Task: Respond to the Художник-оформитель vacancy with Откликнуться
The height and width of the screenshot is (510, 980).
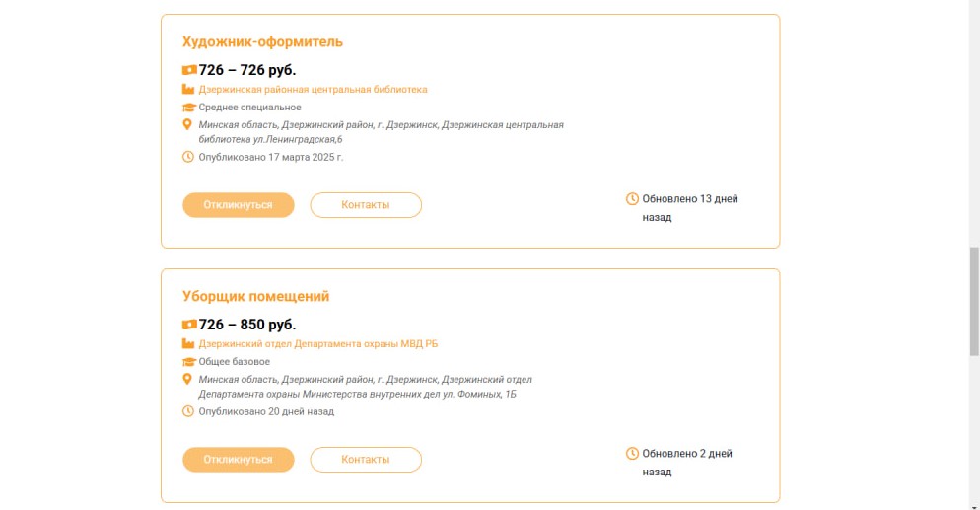Action: point(239,205)
